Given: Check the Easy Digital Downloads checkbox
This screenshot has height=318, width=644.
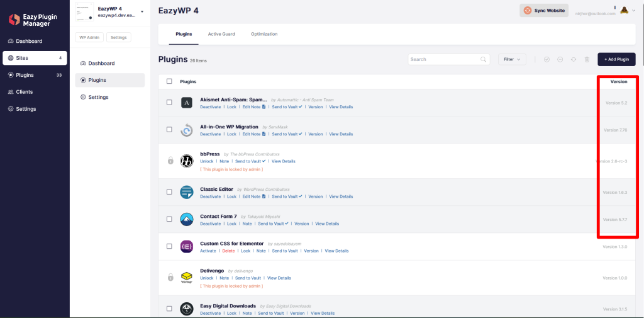Looking at the screenshot, I should pyautogui.click(x=169, y=309).
